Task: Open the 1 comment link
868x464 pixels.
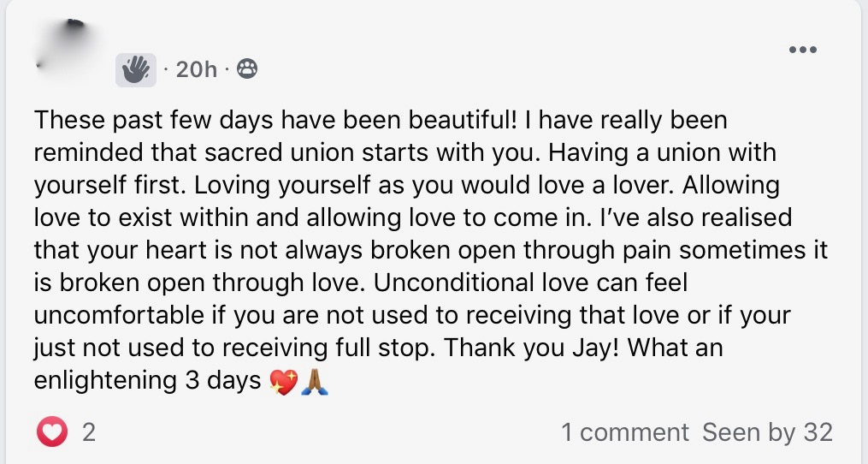Action: [624, 432]
